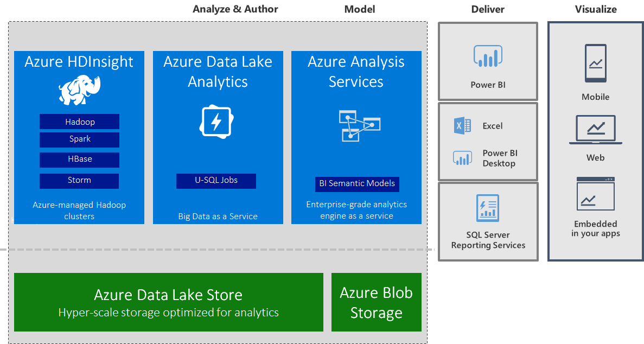Screen dimensions: 644x344
Task: Click the Data Lake Analytics lightning icon
Action: click(x=216, y=121)
